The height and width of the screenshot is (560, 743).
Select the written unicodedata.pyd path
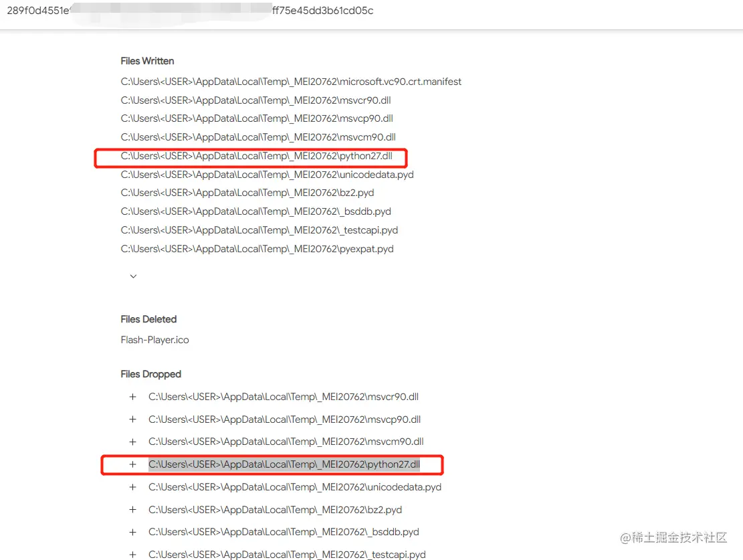click(268, 175)
